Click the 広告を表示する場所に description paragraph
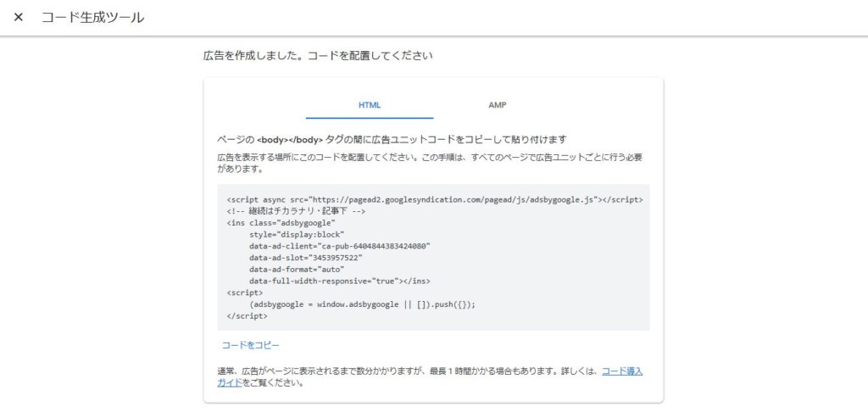 coord(430,164)
